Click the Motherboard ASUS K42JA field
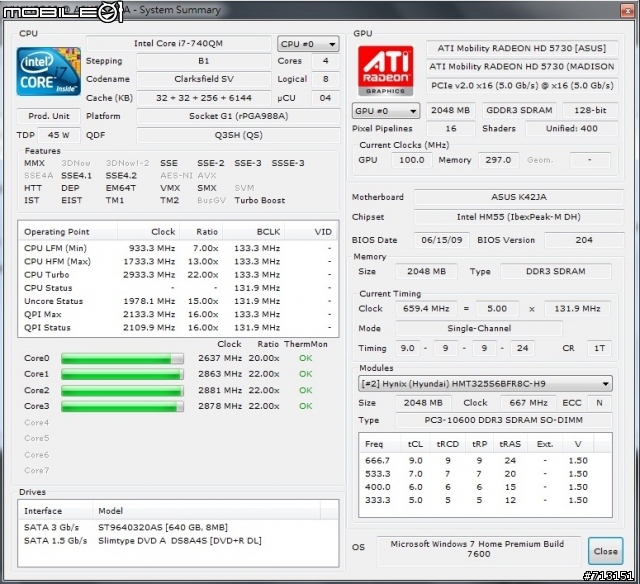640x584 pixels. point(518,197)
